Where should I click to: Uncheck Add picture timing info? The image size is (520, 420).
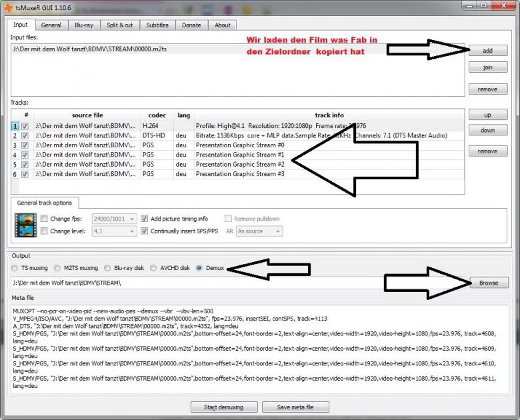pyautogui.click(x=144, y=219)
